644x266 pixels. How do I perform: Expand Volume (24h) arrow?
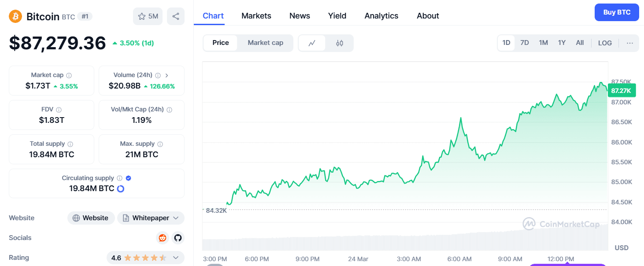click(167, 75)
